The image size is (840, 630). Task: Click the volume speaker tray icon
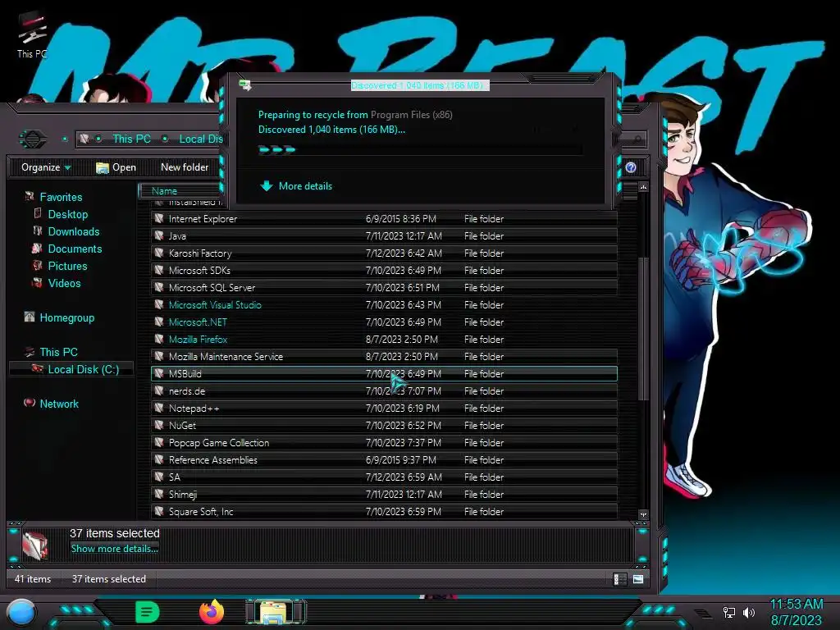click(749, 612)
